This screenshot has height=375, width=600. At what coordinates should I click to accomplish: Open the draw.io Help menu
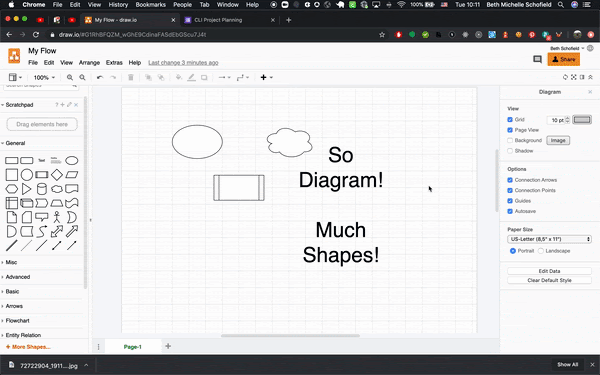point(135,63)
